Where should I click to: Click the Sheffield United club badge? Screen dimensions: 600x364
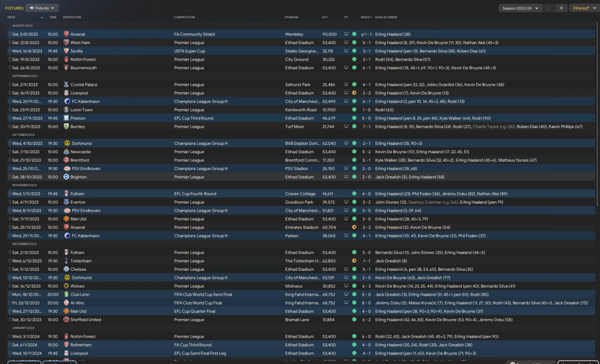point(66,320)
